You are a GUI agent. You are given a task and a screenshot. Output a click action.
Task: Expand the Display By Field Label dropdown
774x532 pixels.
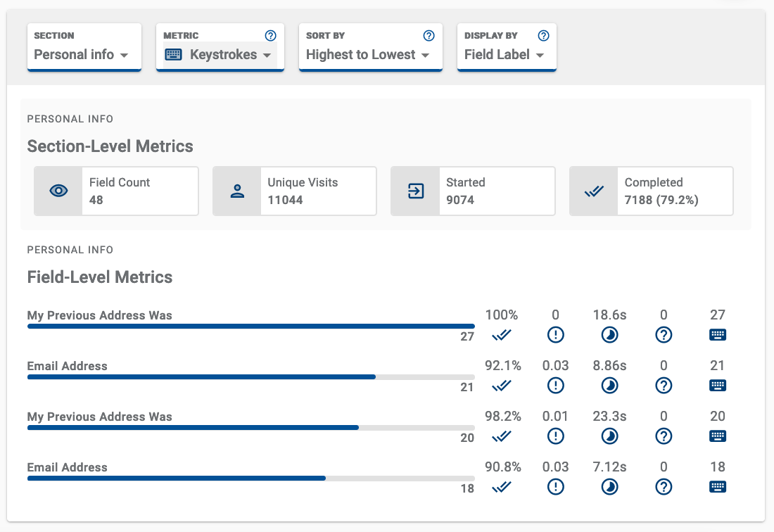507,47
